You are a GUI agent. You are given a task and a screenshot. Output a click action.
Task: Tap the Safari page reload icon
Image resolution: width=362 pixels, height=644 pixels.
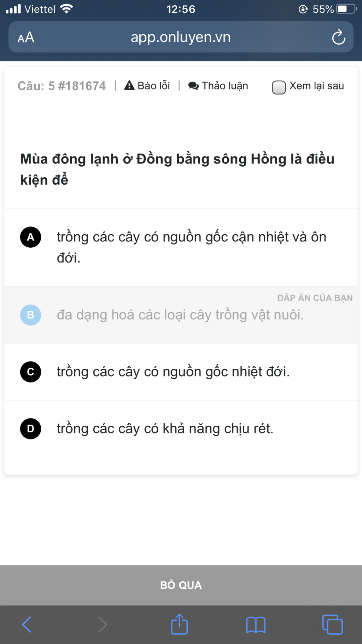pos(338,37)
